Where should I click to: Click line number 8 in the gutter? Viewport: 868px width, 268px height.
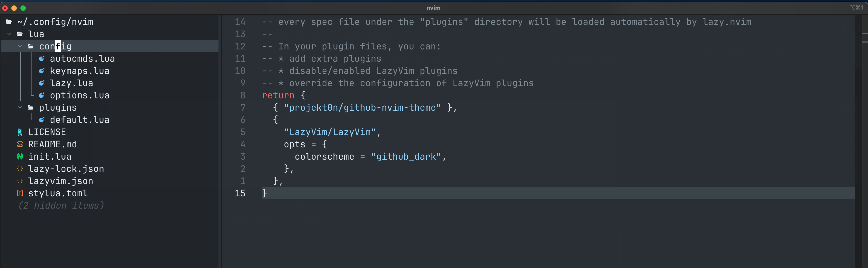coord(242,95)
